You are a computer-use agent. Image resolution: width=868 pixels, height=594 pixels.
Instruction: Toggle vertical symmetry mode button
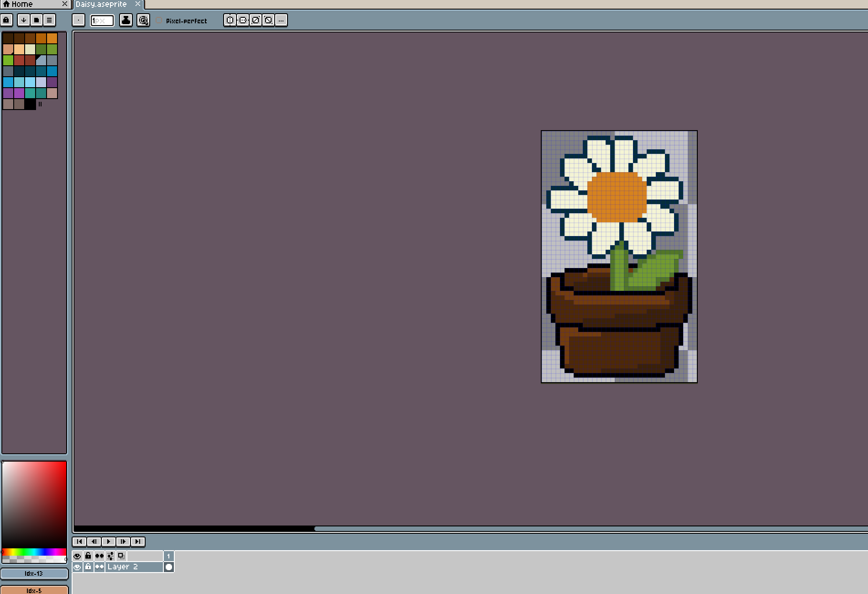[243, 20]
